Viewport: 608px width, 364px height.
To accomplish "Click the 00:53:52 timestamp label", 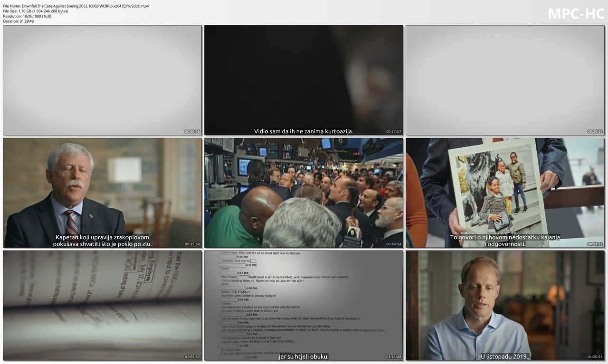I will click(595, 244).
